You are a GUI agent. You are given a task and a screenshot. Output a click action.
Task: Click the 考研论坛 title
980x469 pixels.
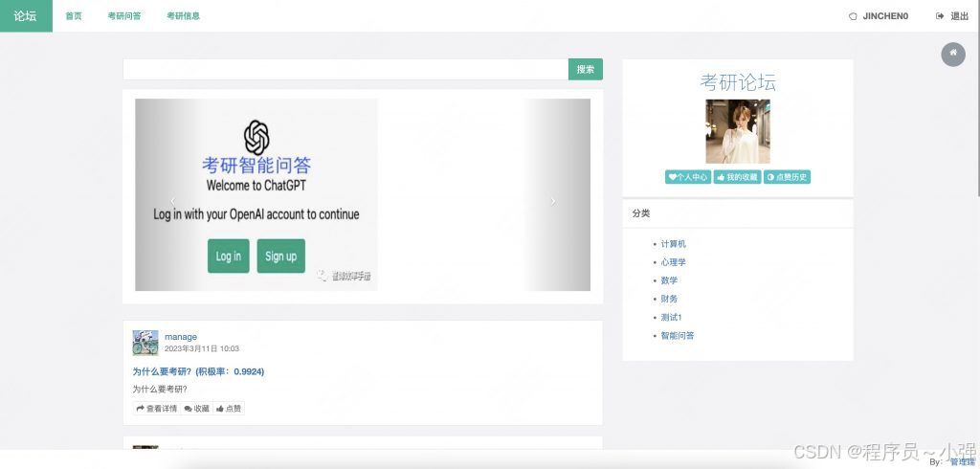738,82
